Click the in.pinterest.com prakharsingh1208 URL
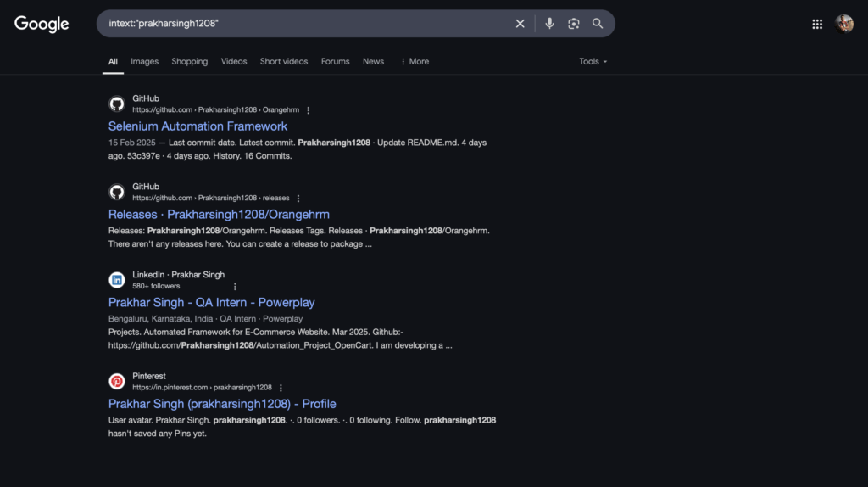Image resolution: width=868 pixels, height=487 pixels. pyautogui.click(x=202, y=388)
